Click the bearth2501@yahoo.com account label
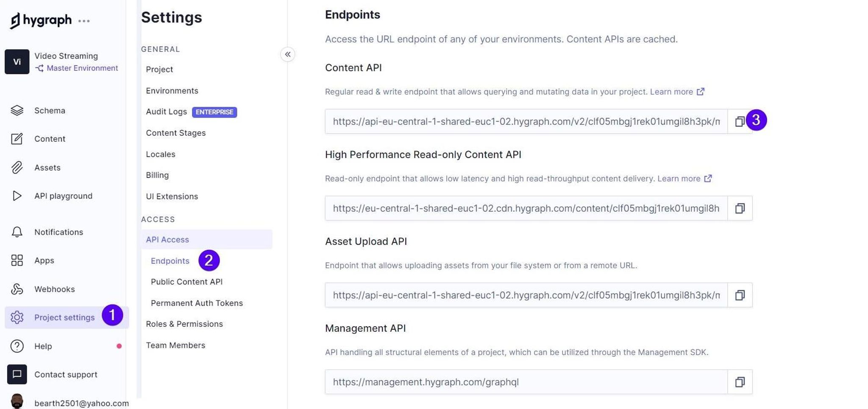This screenshot has width=868, height=409. coord(81,403)
